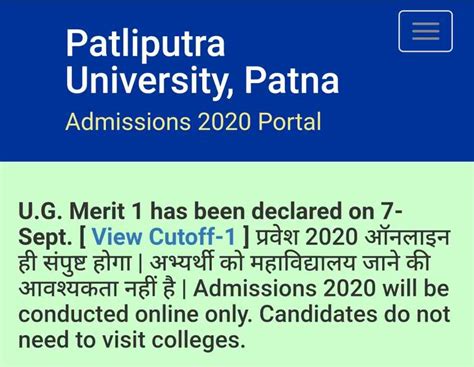Open the hamburger navigation menu

coord(425,31)
